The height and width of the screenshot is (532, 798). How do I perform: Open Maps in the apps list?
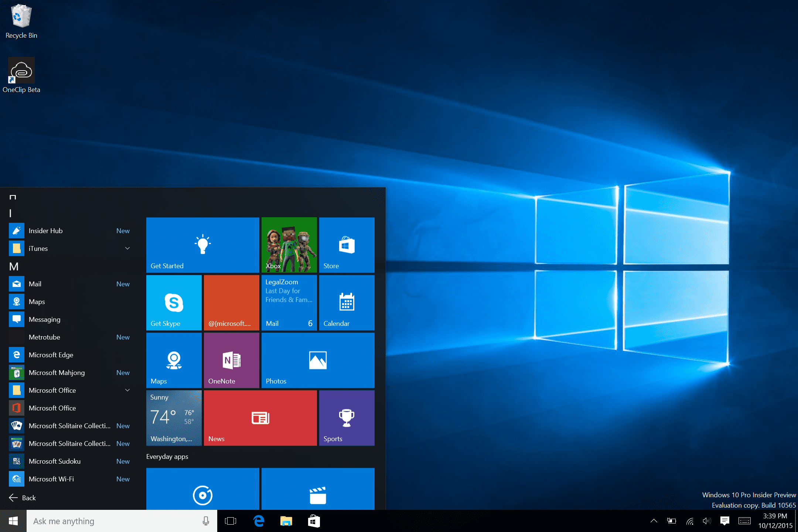pyautogui.click(x=70, y=301)
